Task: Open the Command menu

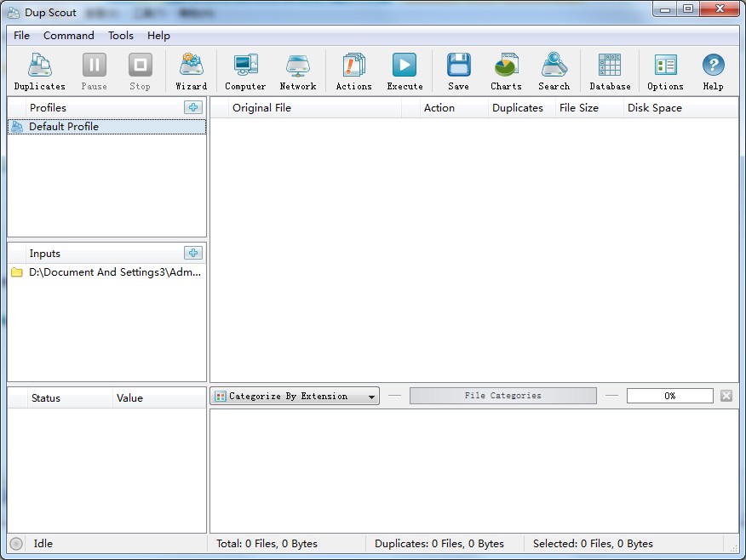Action: pyautogui.click(x=69, y=36)
